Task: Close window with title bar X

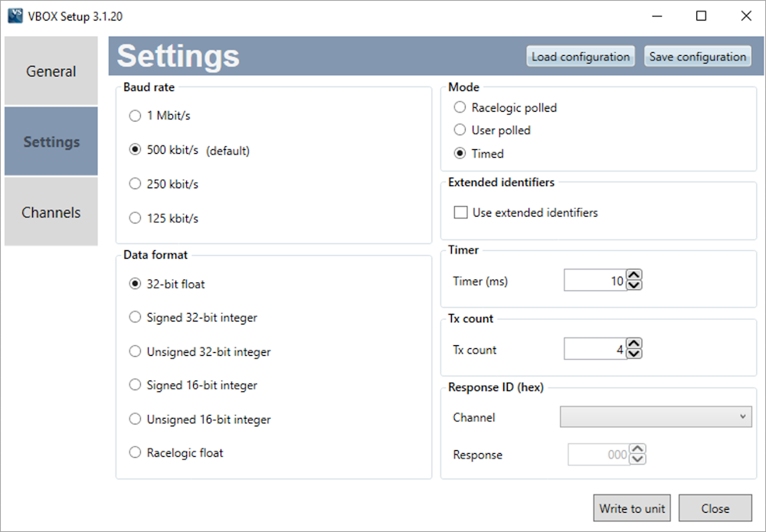Action: pos(746,16)
